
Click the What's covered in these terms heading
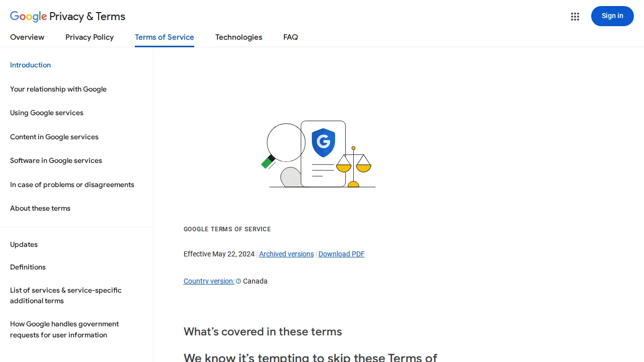(263, 332)
